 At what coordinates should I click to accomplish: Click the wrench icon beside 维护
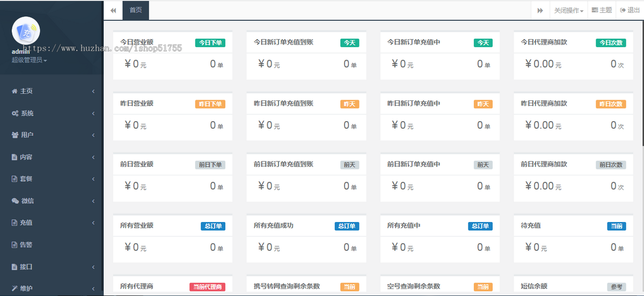click(x=14, y=288)
